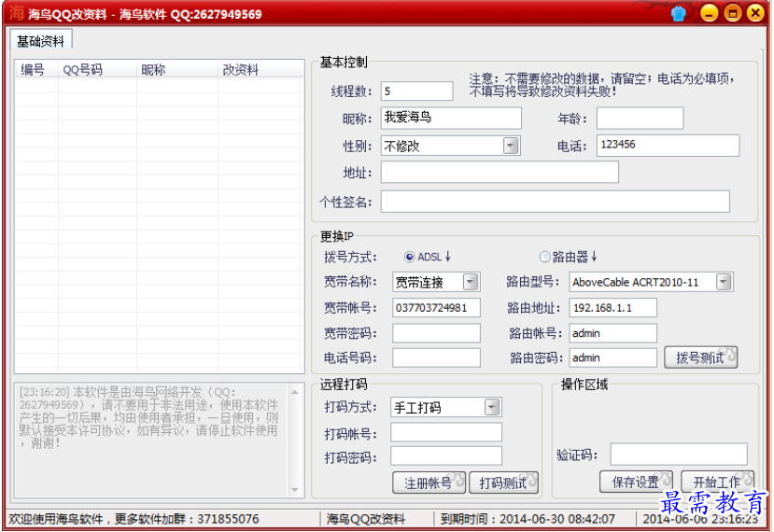Click the 路由帐号 admin field
This screenshot has height=532, width=774.
coord(613,333)
